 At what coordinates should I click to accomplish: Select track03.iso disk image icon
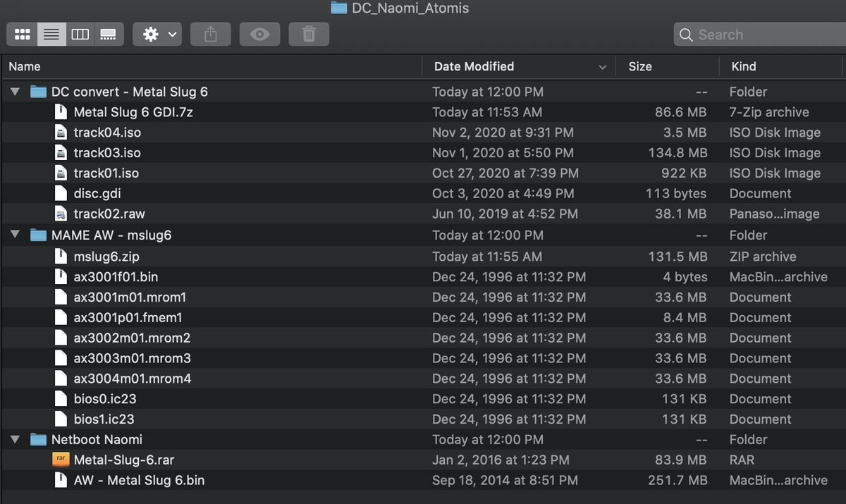(x=61, y=153)
